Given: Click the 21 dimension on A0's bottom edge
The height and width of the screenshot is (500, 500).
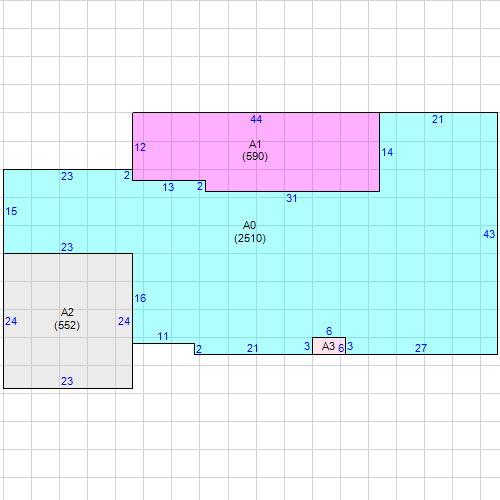Looking at the screenshot, I should coord(252,348).
